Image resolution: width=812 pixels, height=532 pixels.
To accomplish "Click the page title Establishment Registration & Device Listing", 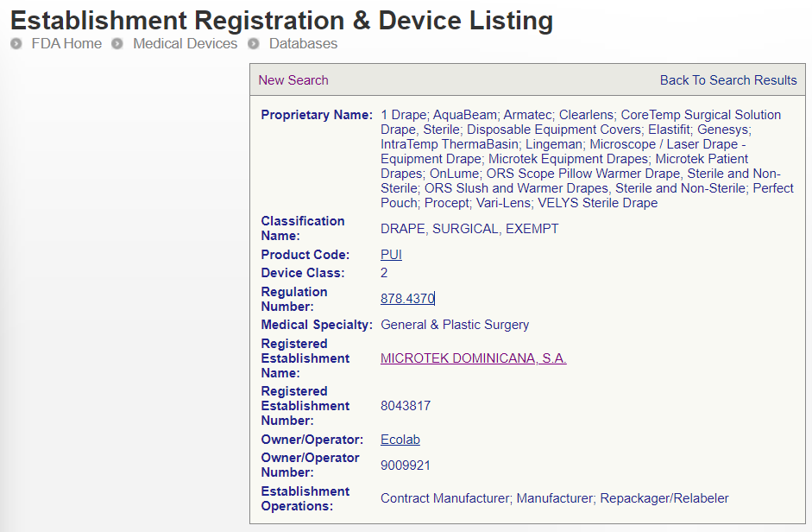I will click(281, 21).
